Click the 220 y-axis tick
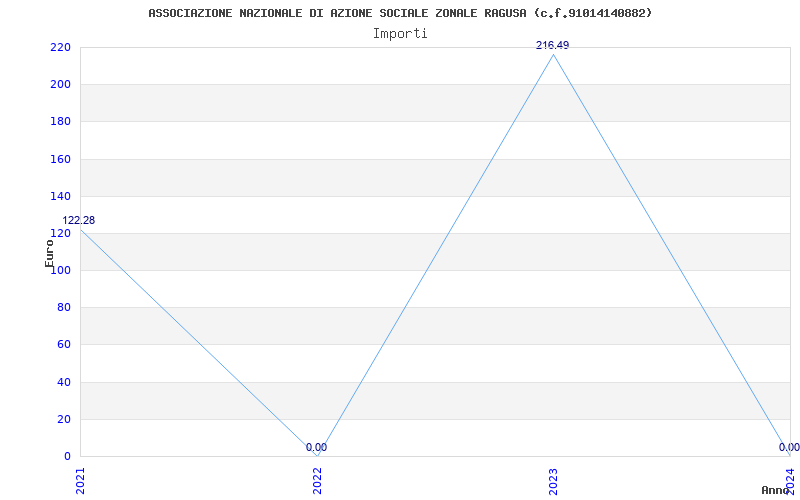The image size is (800, 500). pyautogui.click(x=60, y=47)
